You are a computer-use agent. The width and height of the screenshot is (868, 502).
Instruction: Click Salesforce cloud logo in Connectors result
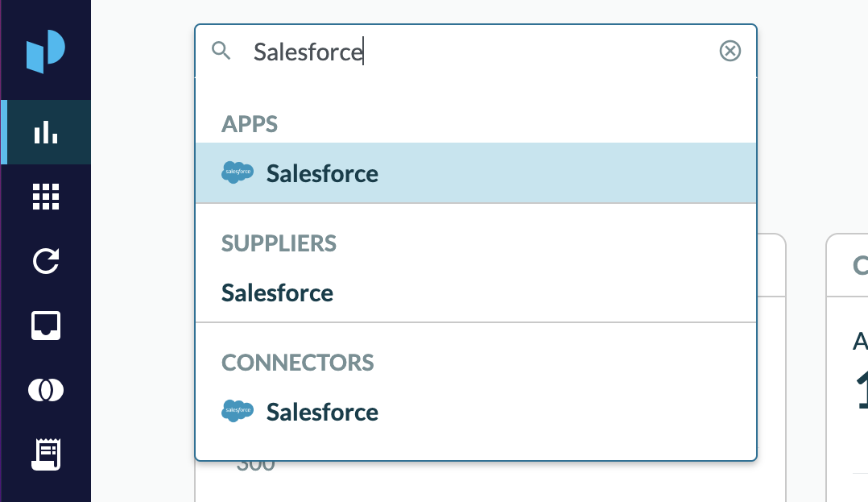238,411
